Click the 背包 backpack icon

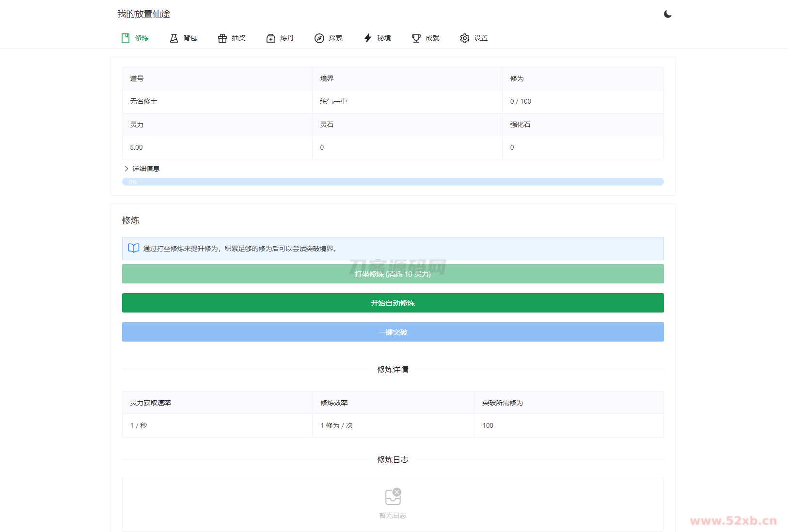click(x=174, y=38)
